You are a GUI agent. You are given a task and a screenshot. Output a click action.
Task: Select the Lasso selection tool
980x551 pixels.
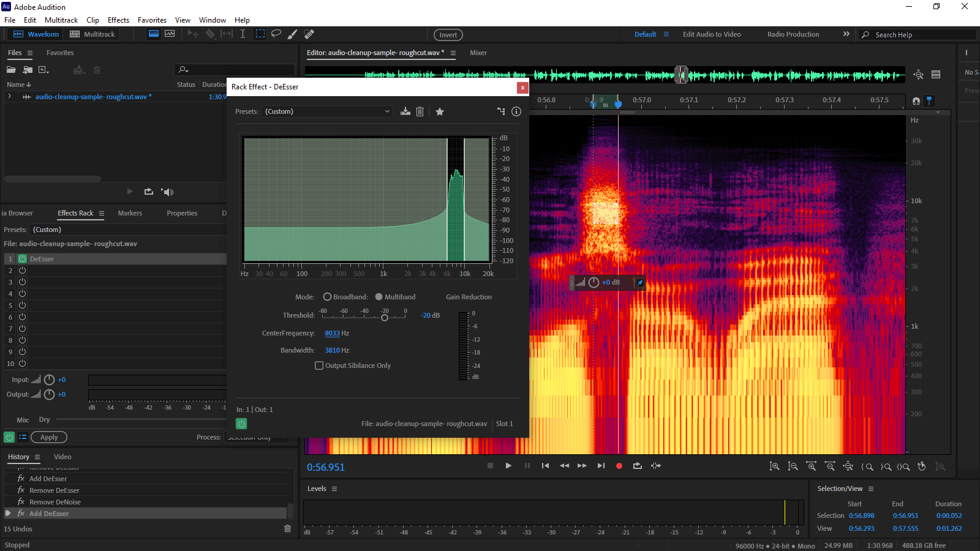point(276,34)
